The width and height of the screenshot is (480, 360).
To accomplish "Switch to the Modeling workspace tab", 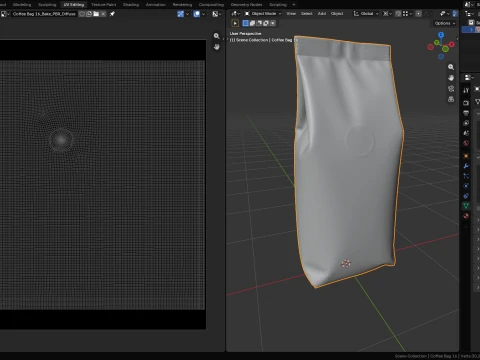I will pyautogui.click(x=22, y=5).
